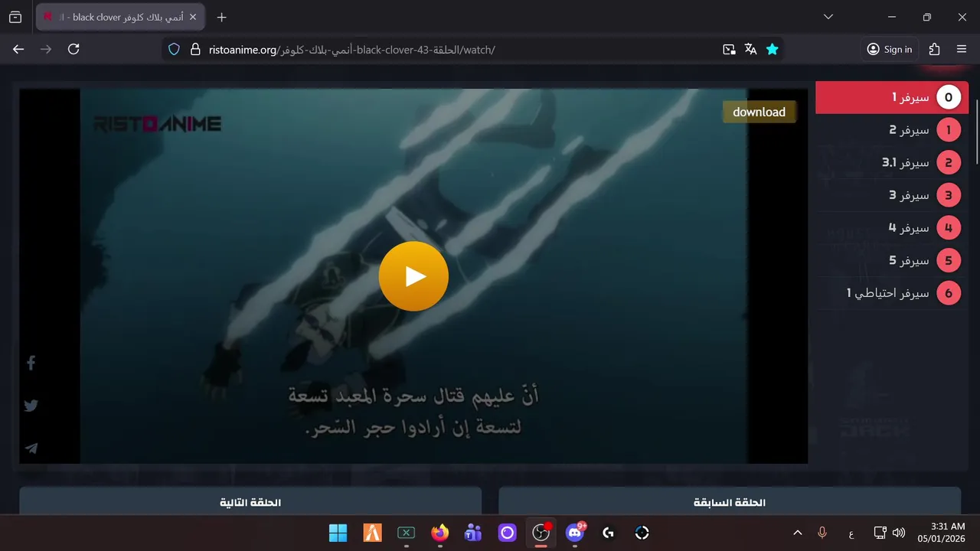Click the blue bookmark star
Image resolution: width=980 pixels, height=551 pixels.
(773, 50)
